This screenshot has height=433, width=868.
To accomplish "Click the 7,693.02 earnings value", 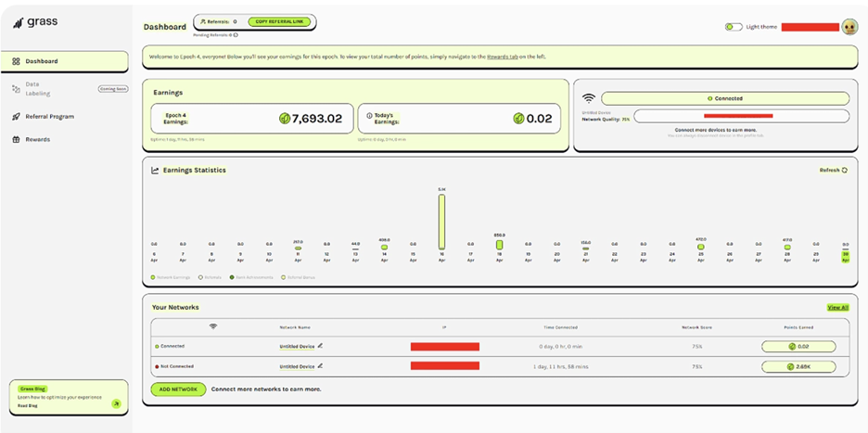I will click(316, 118).
